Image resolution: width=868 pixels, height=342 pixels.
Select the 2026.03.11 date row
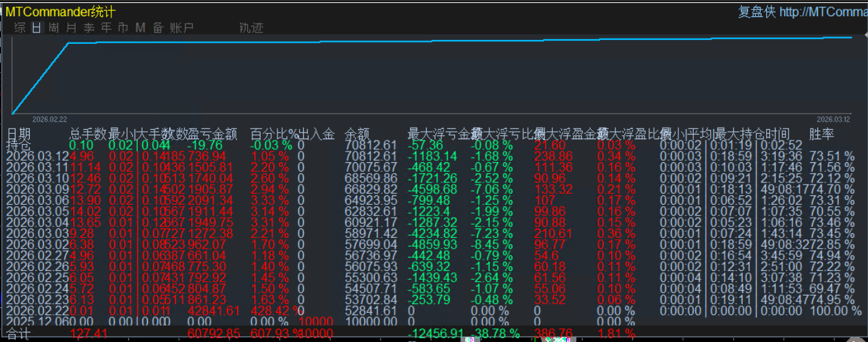point(36,167)
